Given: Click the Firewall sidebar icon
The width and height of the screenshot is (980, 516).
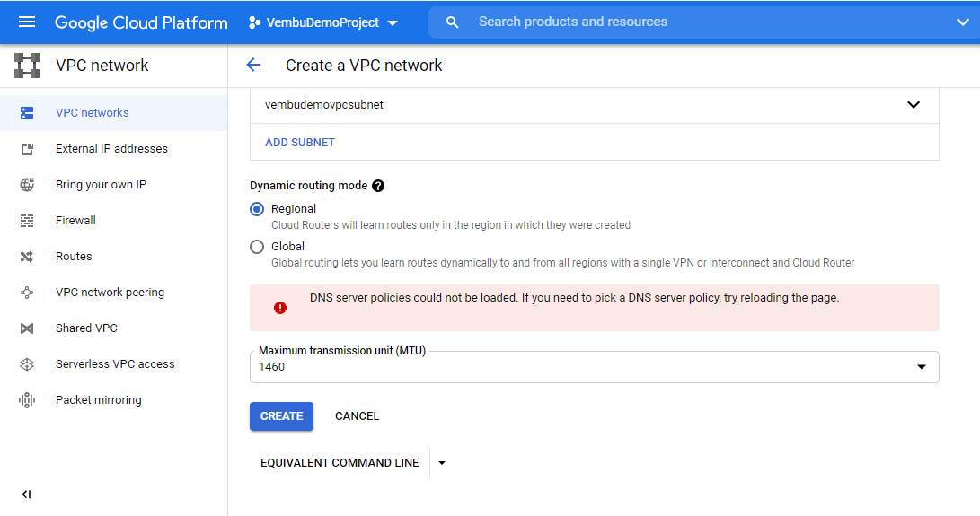Looking at the screenshot, I should (27, 221).
